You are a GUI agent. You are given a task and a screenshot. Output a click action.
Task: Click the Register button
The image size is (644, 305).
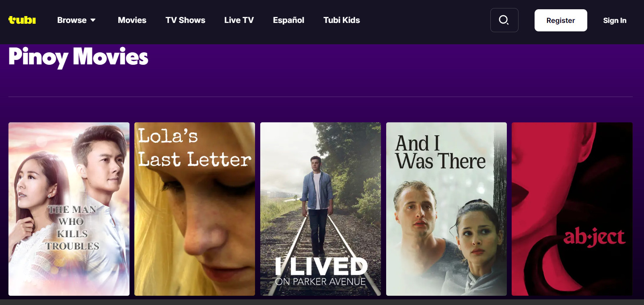tap(561, 20)
